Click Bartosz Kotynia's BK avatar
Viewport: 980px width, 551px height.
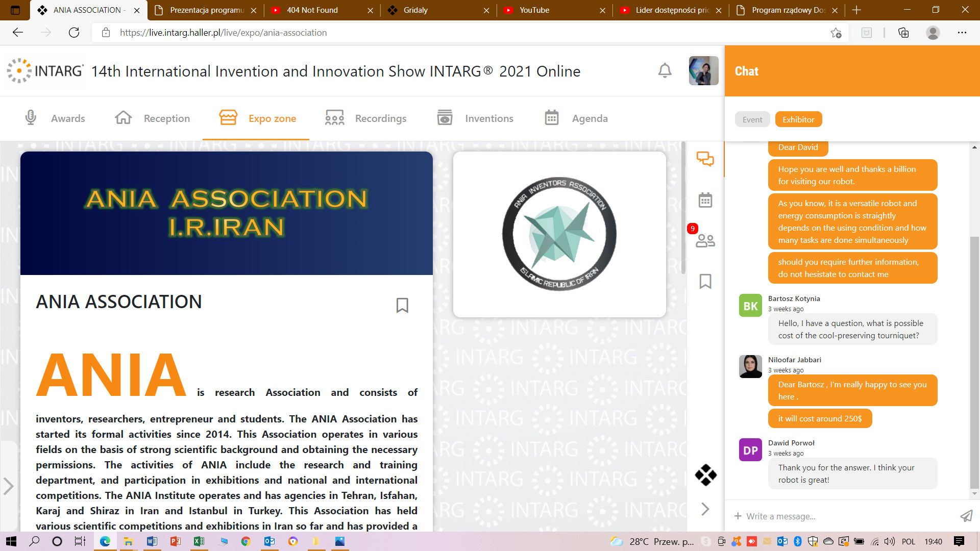750,306
